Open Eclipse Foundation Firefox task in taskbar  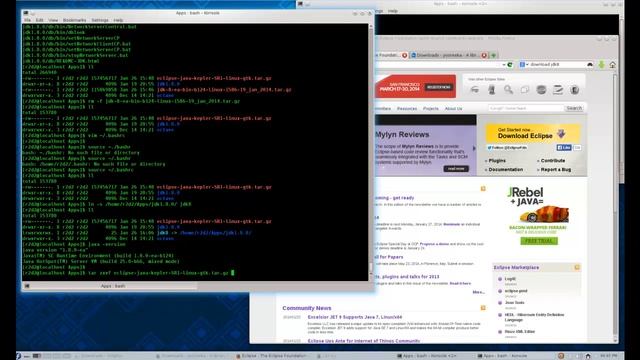(273, 356)
